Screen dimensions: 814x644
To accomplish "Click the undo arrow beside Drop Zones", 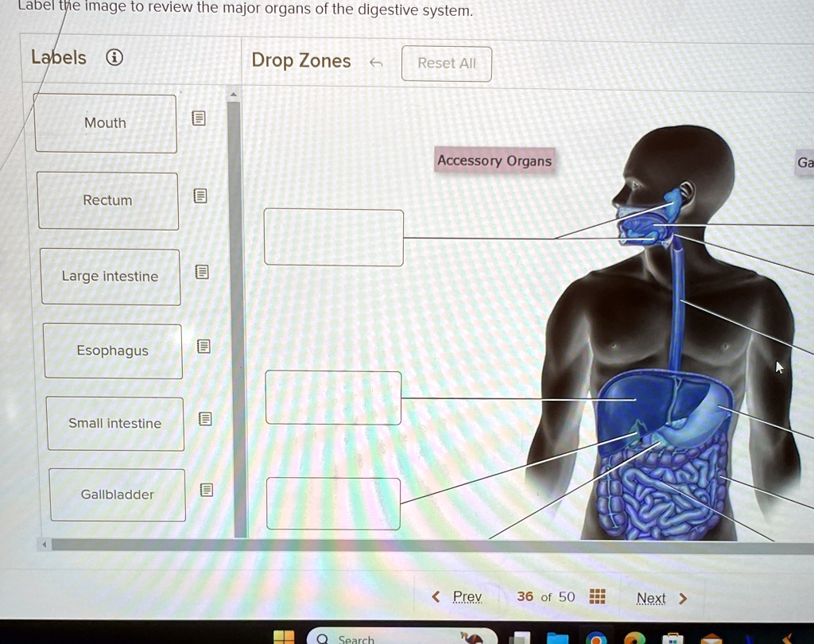I will pos(376,62).
